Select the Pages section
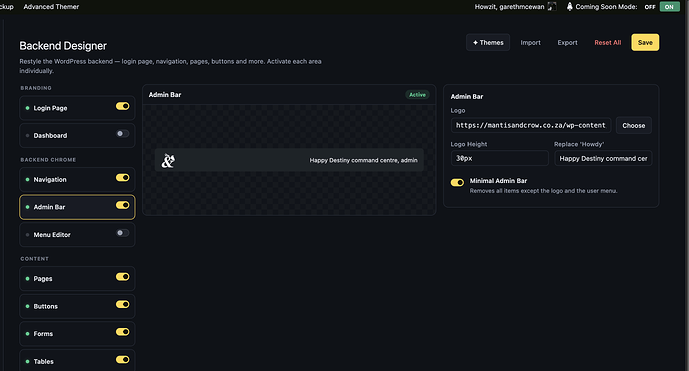689x371 pixels. tap(77, 279)
